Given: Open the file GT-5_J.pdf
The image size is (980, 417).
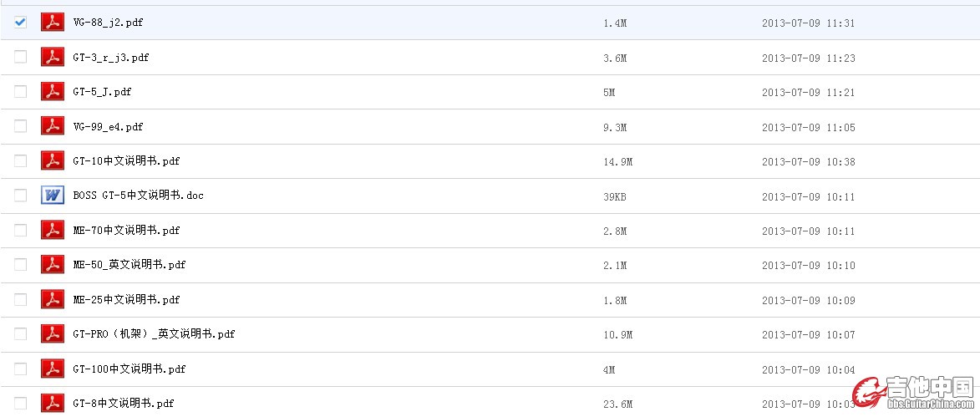Looking at the screenshot, I should coord(102,92).
